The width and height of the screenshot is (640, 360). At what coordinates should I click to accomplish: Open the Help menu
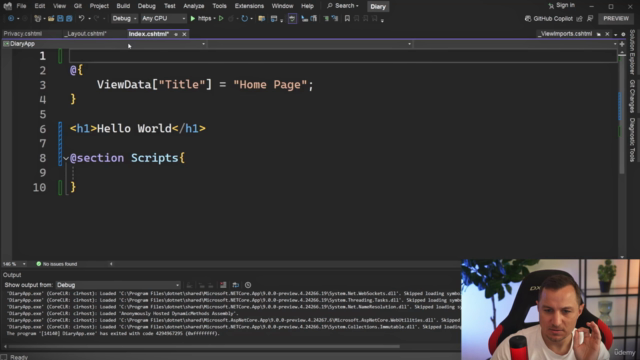[x=307, y=6]
